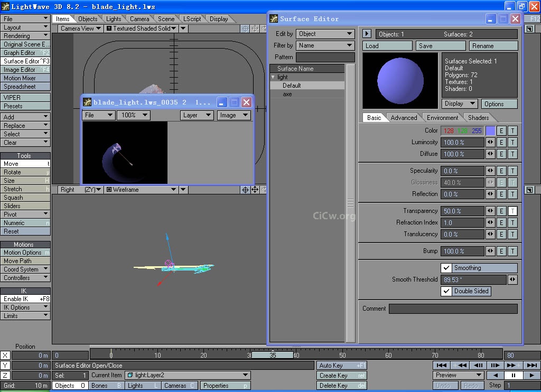Open the Textured Shaded Solid dropdown
Screen dimensions: 541x392
(142, 29)
